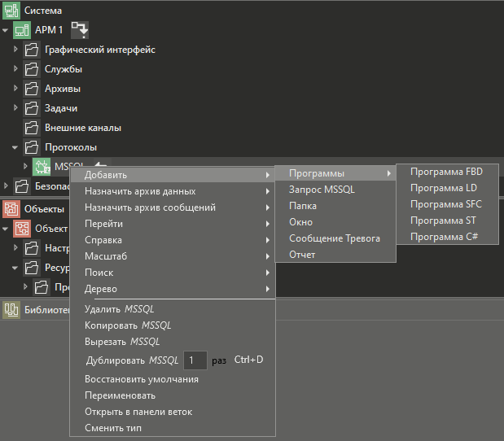Open the Справка submenu
Viewport: 504px width, 441px height.
(173, 240)
